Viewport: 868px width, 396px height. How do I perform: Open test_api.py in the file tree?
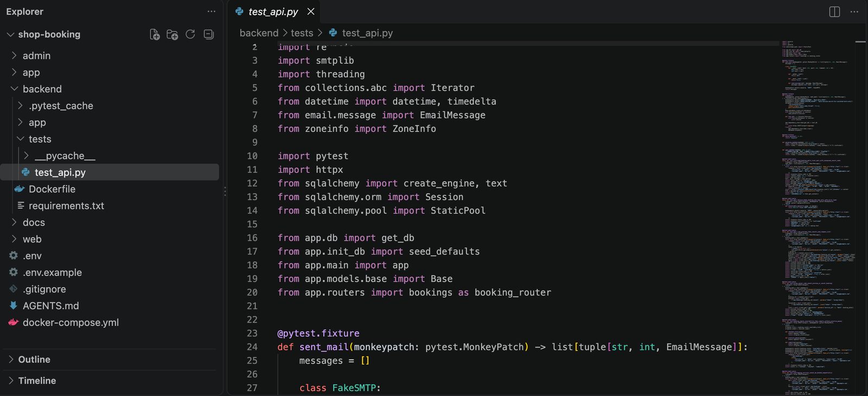click(110, 172)
